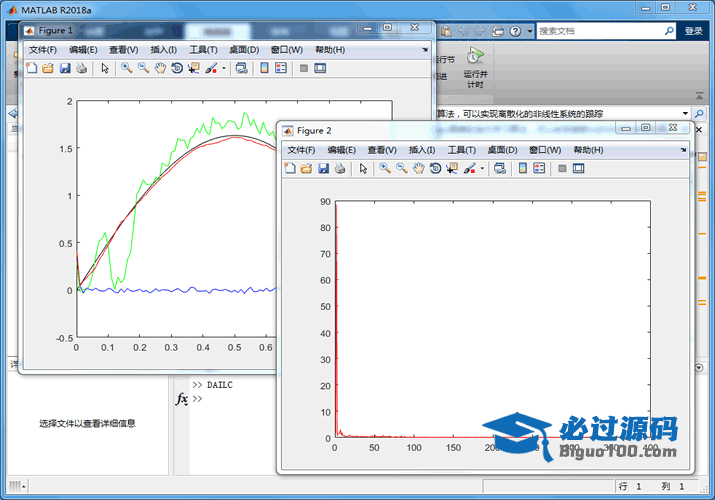Open 查看(V) menu in Figure 1

coord(124,50)
